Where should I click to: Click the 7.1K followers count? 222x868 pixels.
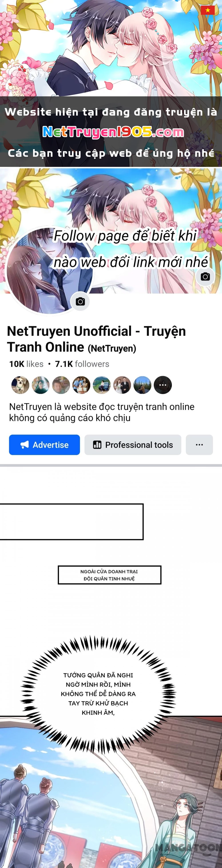click(82, 364)
